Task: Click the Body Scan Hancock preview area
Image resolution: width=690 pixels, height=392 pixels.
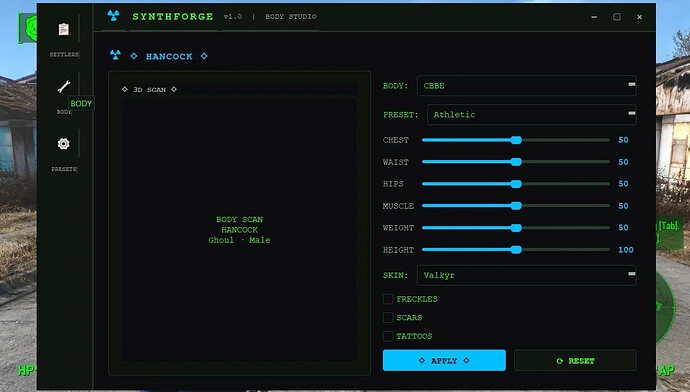Action: (x=239, y=229)
